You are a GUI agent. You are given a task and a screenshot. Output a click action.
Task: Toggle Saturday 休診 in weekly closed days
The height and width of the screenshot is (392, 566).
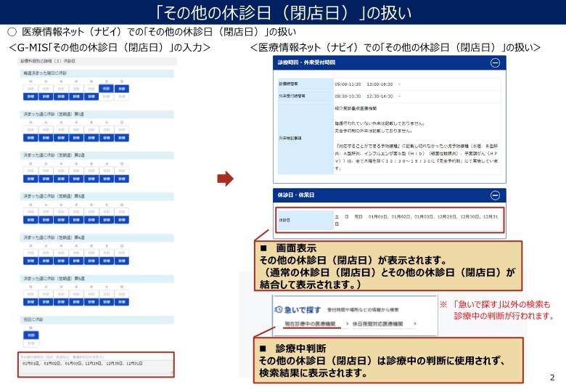107,89
